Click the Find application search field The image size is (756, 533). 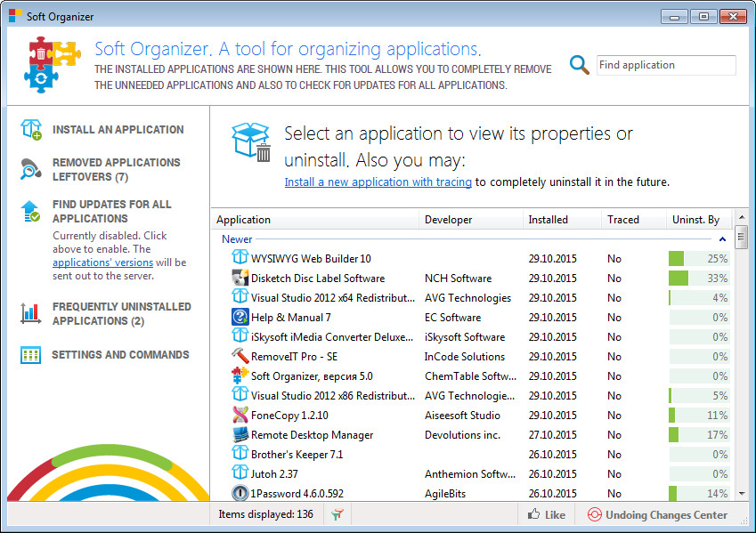[x=666, y=65]
